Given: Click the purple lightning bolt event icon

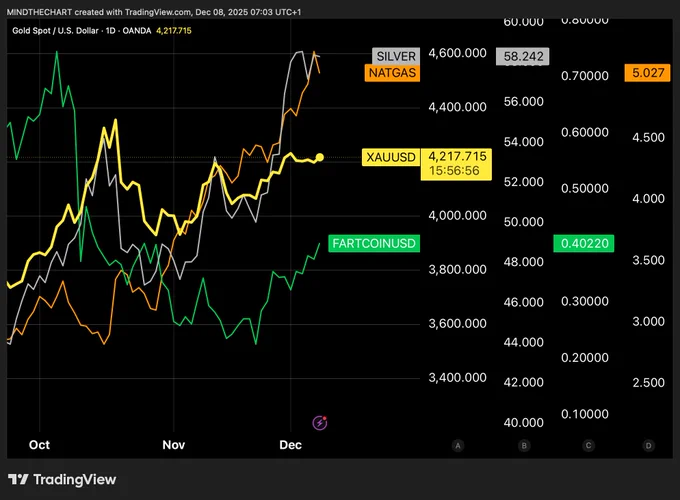Looking at the screenshot, I should 320,422.
